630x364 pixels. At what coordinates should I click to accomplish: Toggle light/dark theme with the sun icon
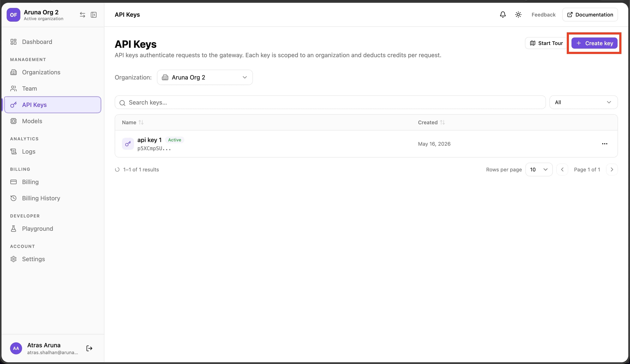click(x=518, y=15)
